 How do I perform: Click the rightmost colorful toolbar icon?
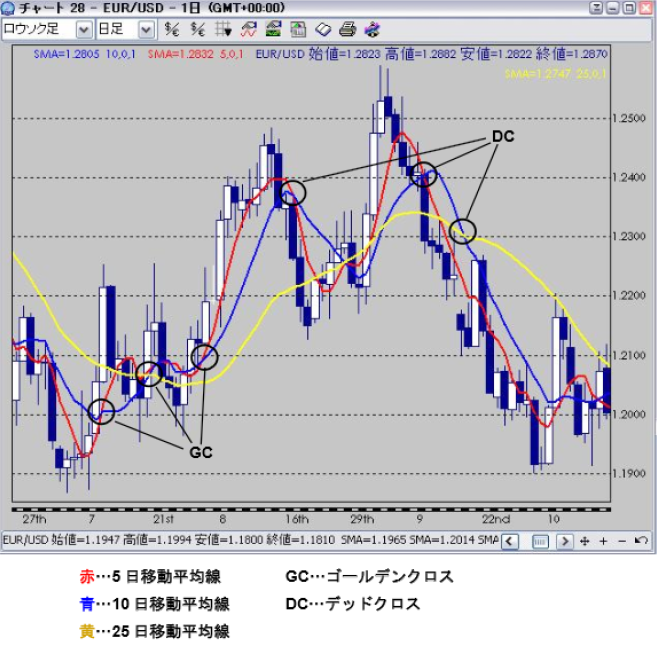pos(372,29)
